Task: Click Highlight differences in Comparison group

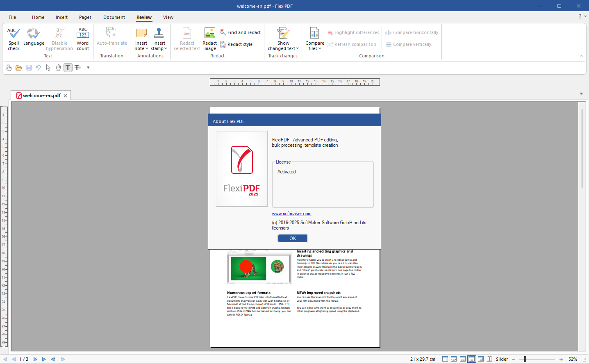Action: pos(353,32)
